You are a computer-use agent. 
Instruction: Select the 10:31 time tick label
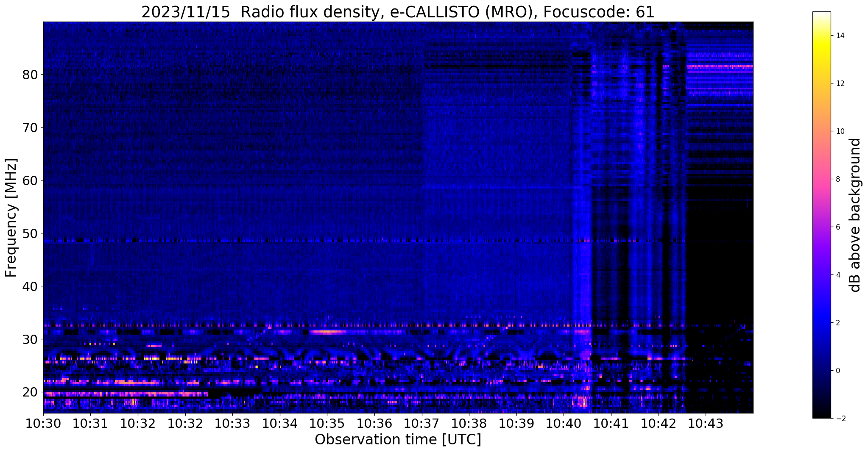point(90,424)
